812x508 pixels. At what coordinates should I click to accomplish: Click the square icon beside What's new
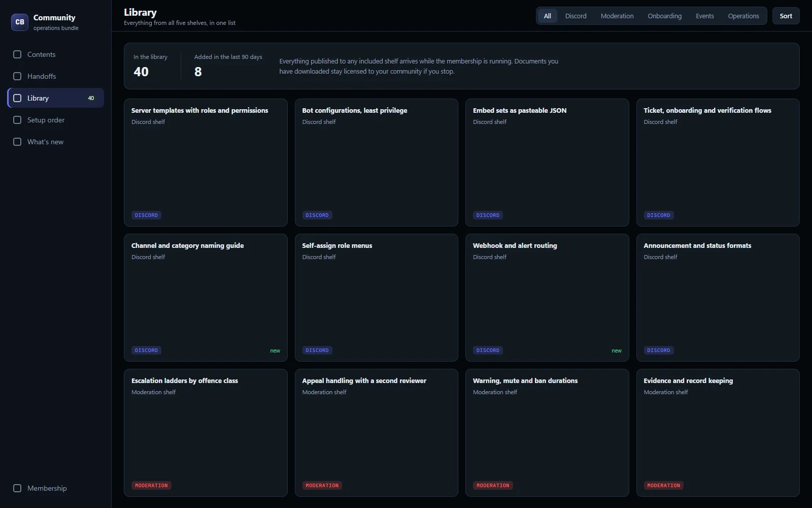click(17, 142)
